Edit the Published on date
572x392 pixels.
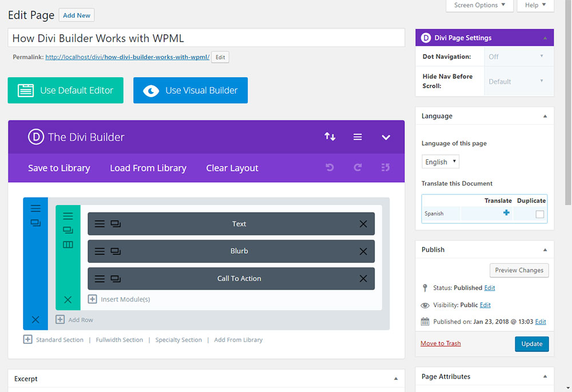pyautogui.click(x=541, y=322)
